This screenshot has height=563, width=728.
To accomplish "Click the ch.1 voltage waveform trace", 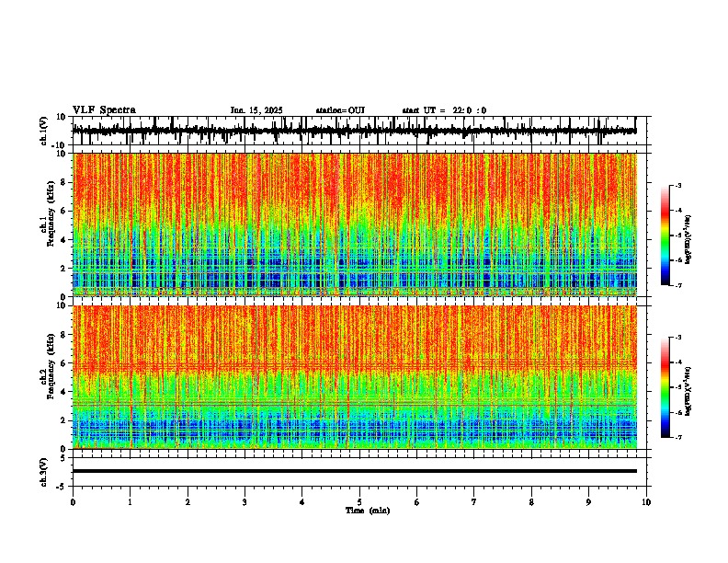I will point(355,131).
